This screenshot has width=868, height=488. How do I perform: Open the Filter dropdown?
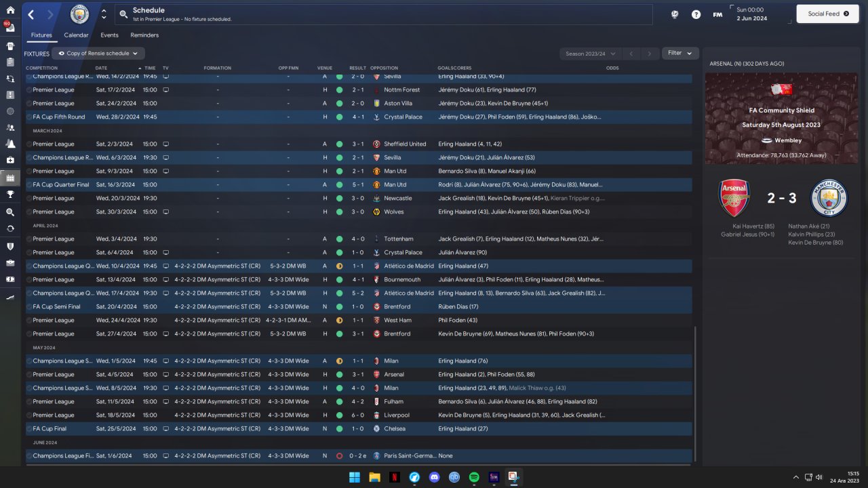click(680, 53)
